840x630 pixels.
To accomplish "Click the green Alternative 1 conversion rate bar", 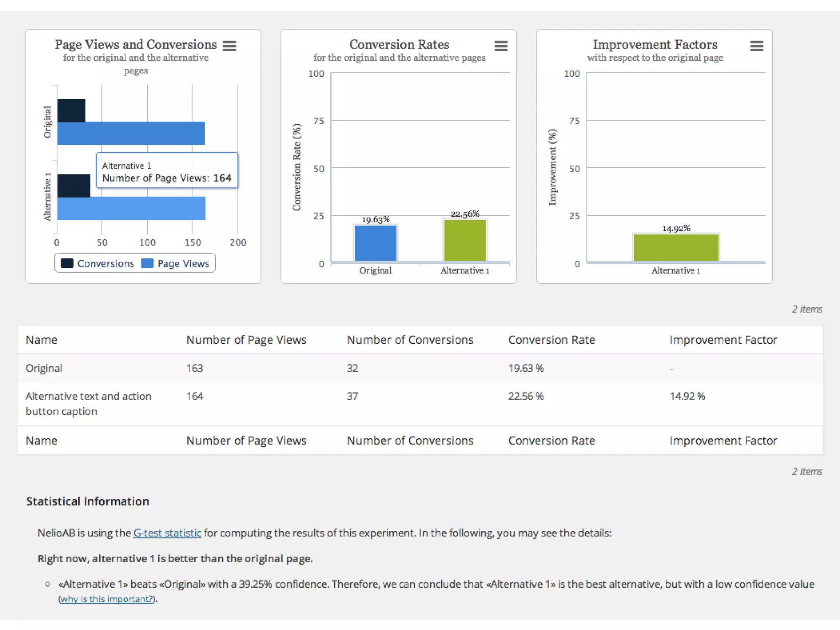I will 465,240.
